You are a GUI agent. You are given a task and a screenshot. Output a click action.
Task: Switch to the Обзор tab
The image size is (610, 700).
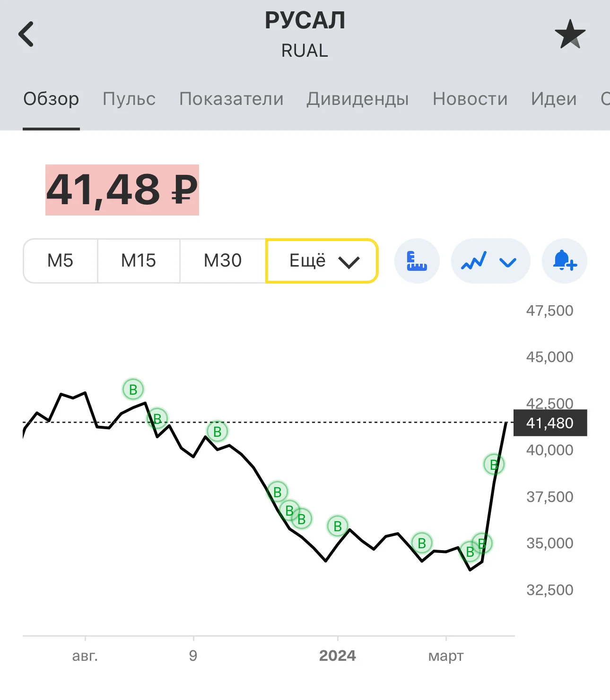[x=51, y=99]
